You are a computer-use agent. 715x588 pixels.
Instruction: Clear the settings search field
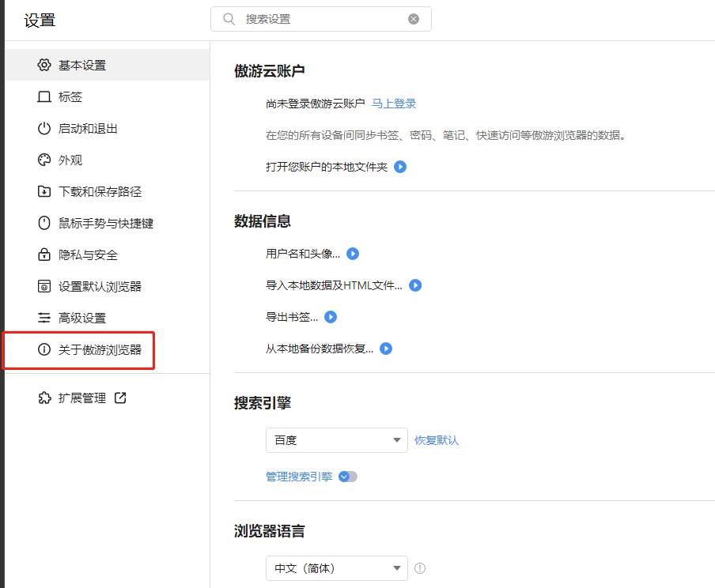point(414,19)
